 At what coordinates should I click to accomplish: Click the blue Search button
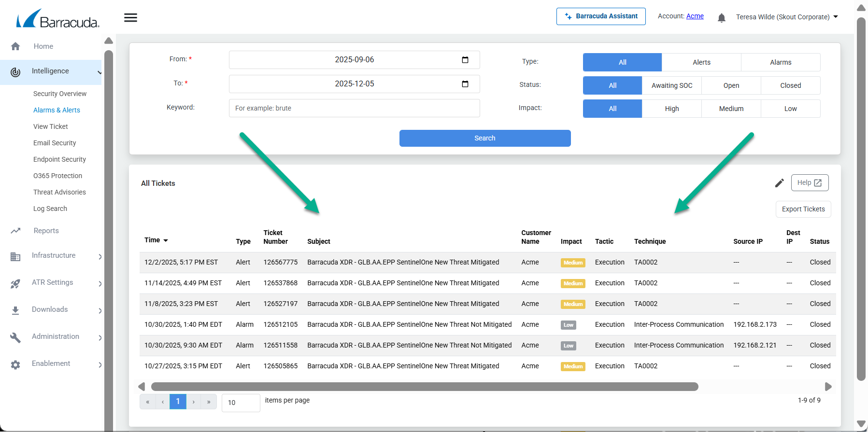484,138
